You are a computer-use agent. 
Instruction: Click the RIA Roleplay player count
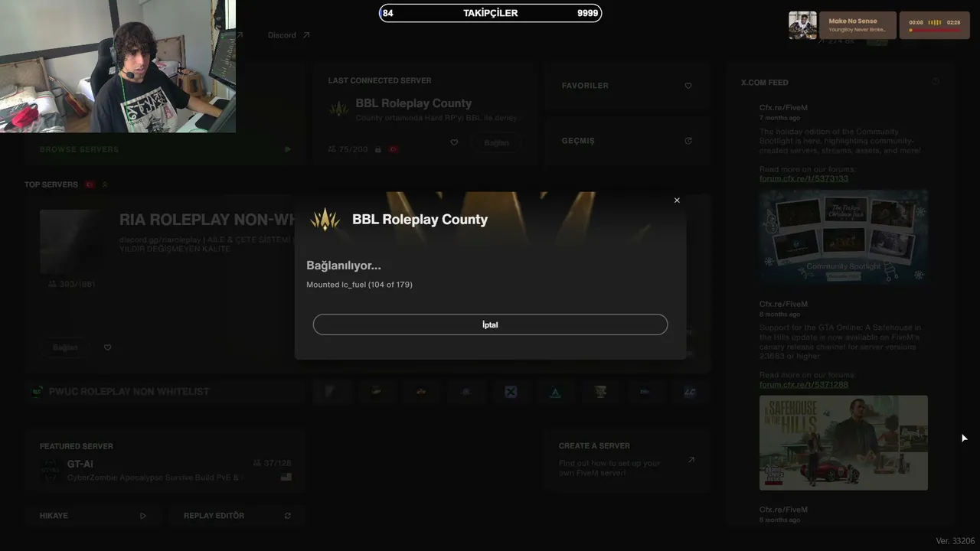(71, 284)
